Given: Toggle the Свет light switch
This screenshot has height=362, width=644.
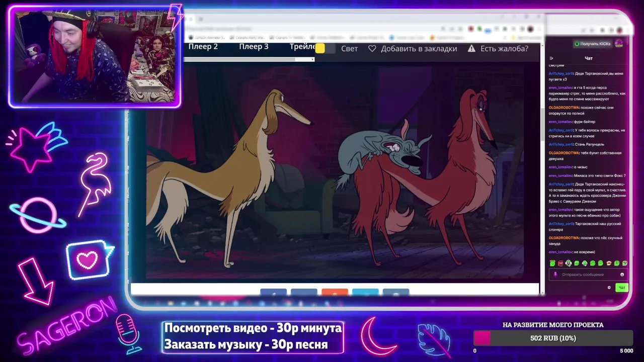Looking at the screenshot, I should 326,49.
